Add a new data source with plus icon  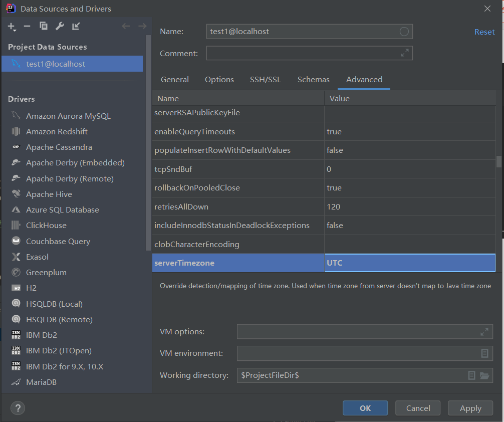tap(12, 27)
